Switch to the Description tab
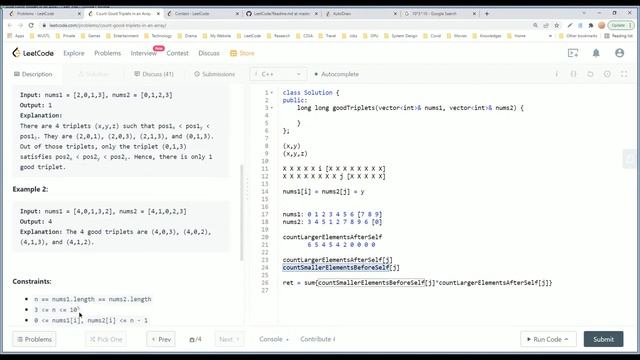This screenshot has width=640, height=360. (33, 74)
